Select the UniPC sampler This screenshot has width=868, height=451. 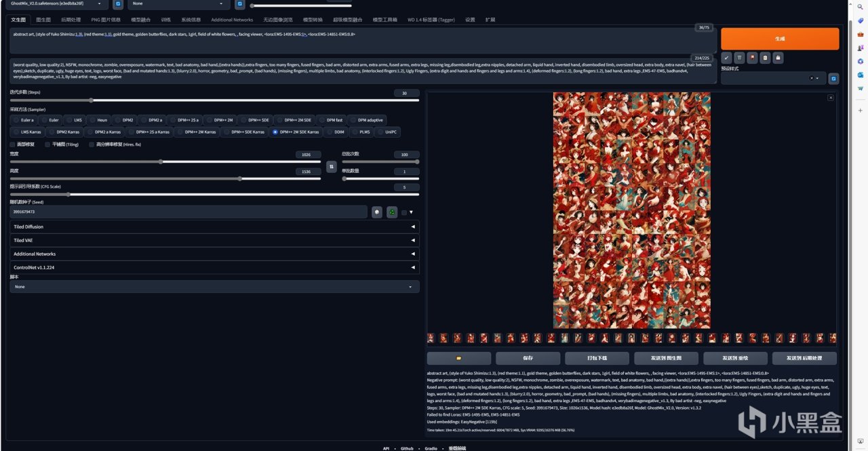point(388,132)
